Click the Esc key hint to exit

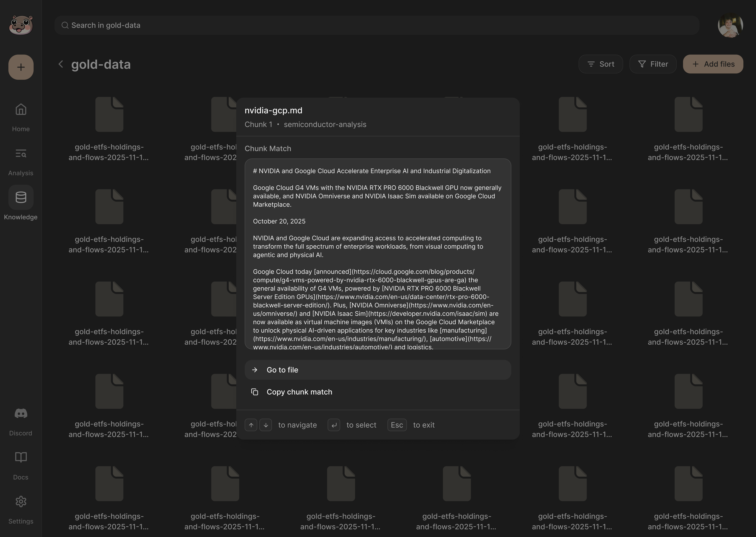pyautogui.click(x=397, y=425)
